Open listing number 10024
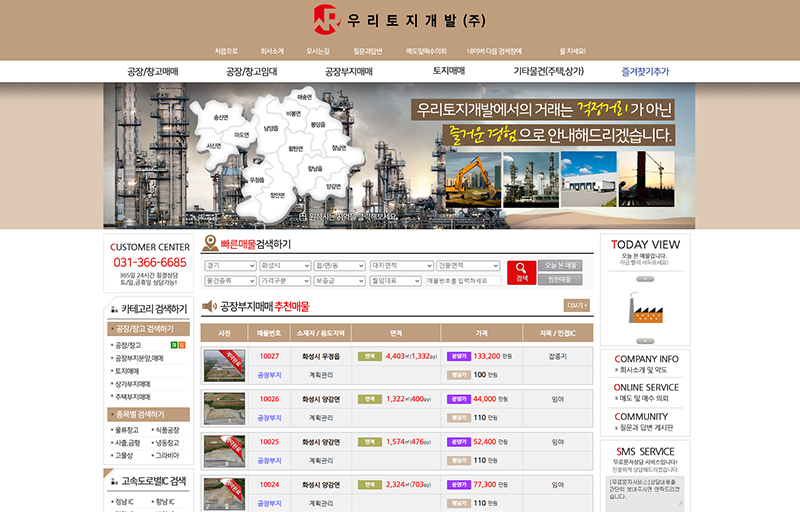 (x=269, y=484)
